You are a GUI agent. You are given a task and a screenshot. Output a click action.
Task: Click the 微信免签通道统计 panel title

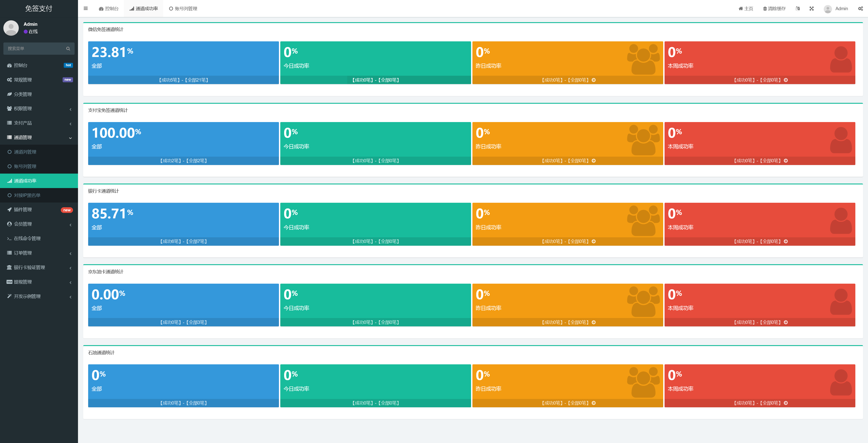point(106,29)
